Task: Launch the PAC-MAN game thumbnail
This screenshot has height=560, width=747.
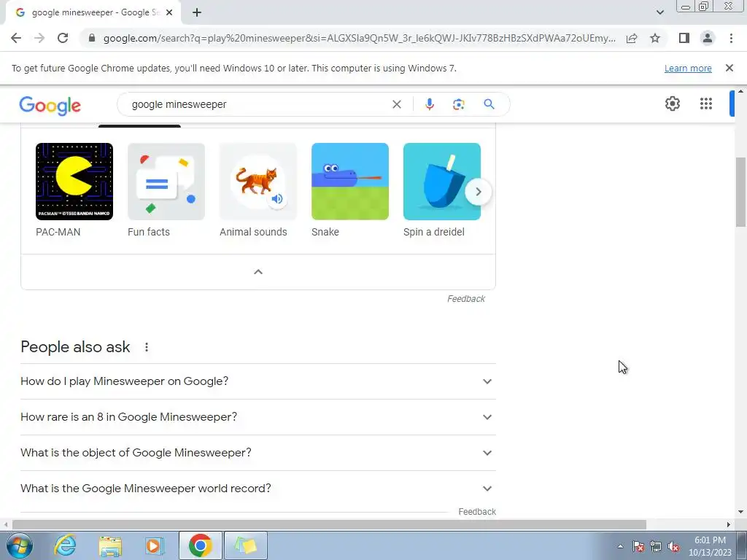Action: [74, 182]
